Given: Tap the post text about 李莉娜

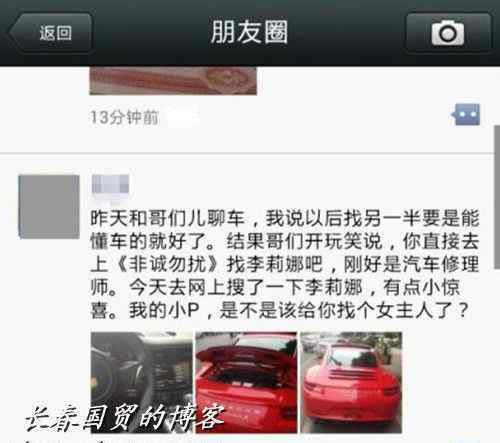Looking at the screenshot, I should 285,264.
